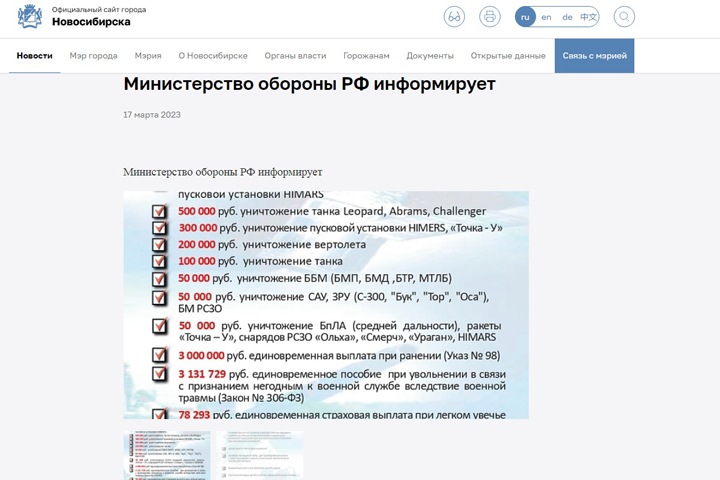Enable the visually impaired glasses mode

coord(455,17)
